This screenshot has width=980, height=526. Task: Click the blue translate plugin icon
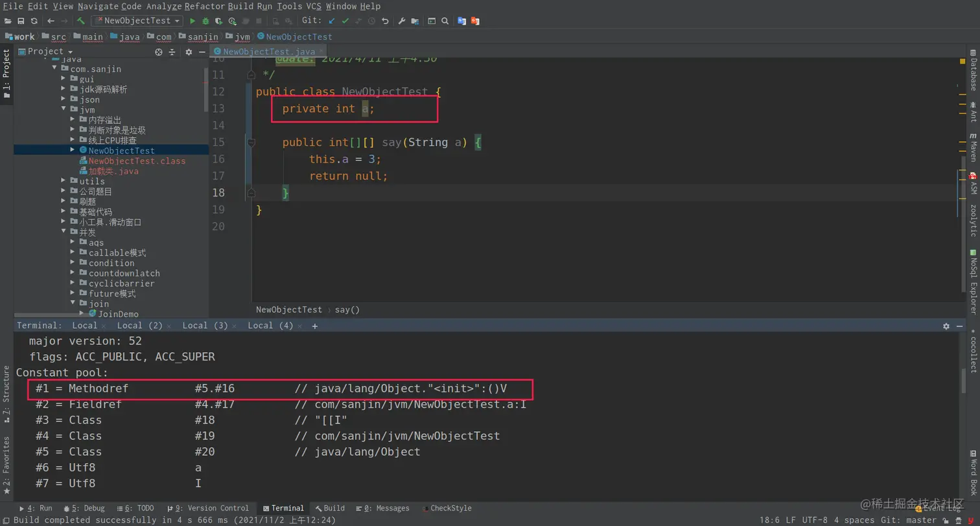pyautogui.click(x=461, y=21)
